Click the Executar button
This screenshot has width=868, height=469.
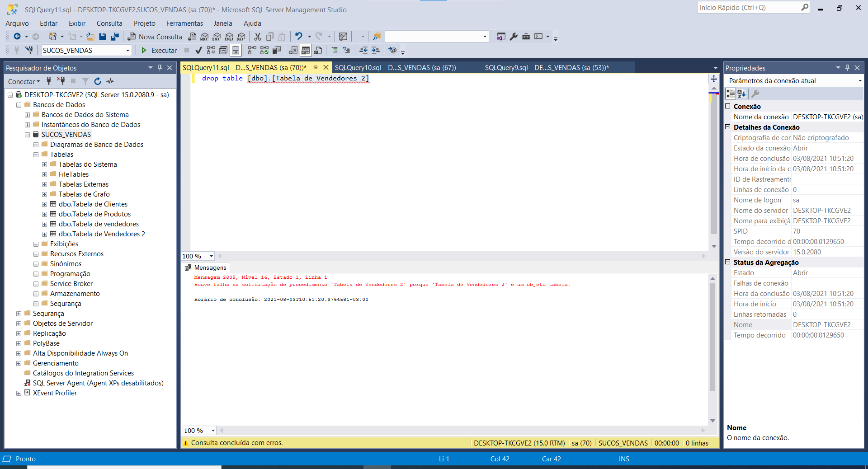tap(159, 50)
